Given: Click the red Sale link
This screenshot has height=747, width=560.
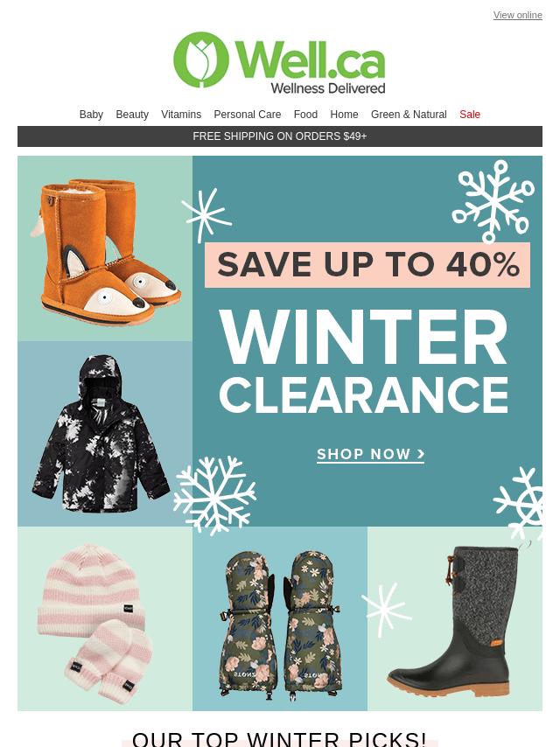Looking at the screenshot, I should (x=470, y=115).
